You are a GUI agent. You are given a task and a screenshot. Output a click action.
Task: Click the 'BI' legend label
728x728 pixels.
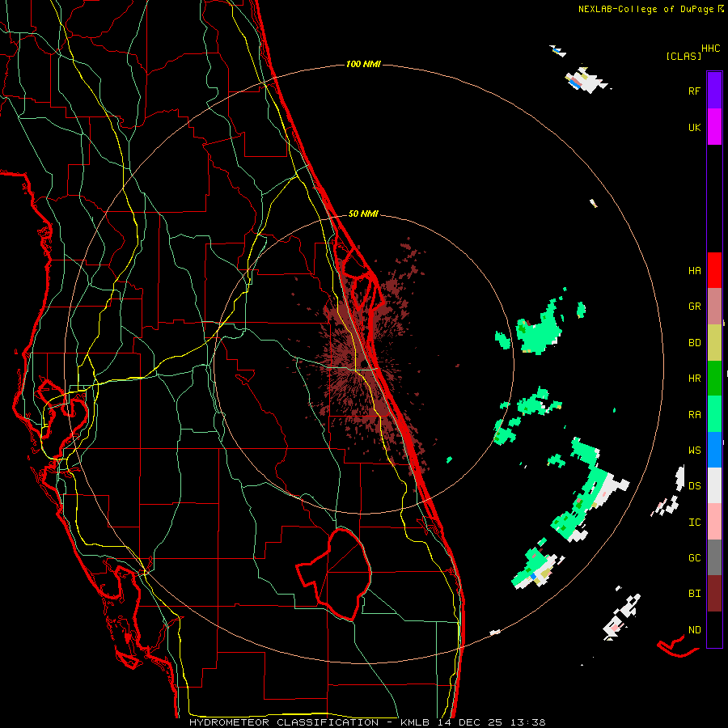pos(694,594)
